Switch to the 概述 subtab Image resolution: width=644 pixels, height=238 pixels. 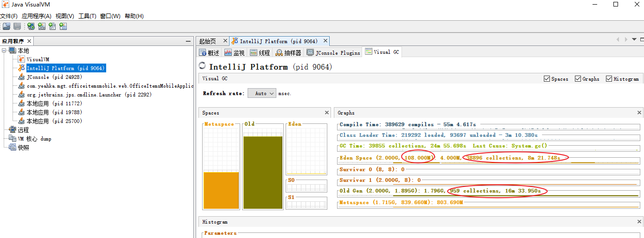coord(209,53)
